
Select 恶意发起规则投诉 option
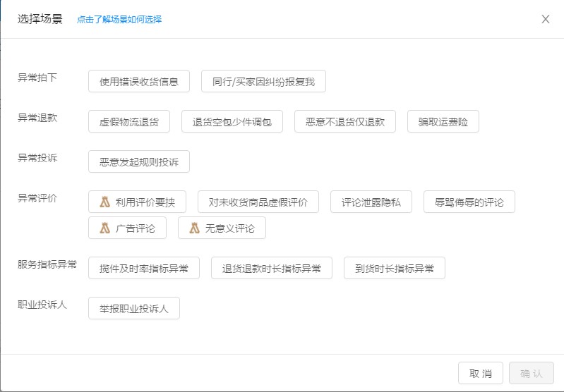tap(139, 161)
